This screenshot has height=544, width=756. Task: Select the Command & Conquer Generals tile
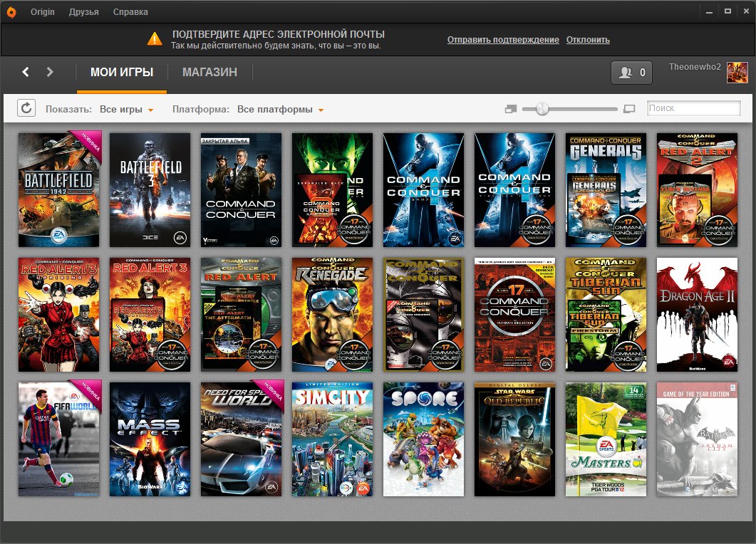tap(606, 190)
